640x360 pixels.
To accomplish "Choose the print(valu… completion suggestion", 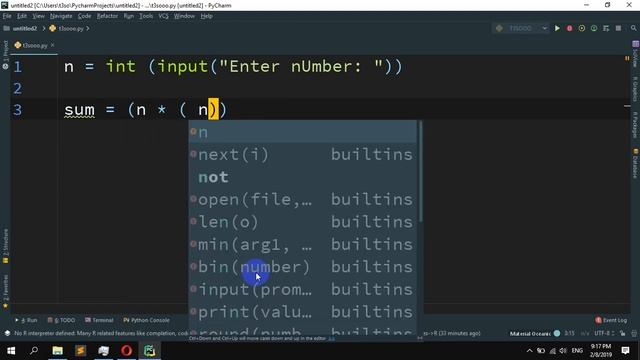I will (302, 312).
